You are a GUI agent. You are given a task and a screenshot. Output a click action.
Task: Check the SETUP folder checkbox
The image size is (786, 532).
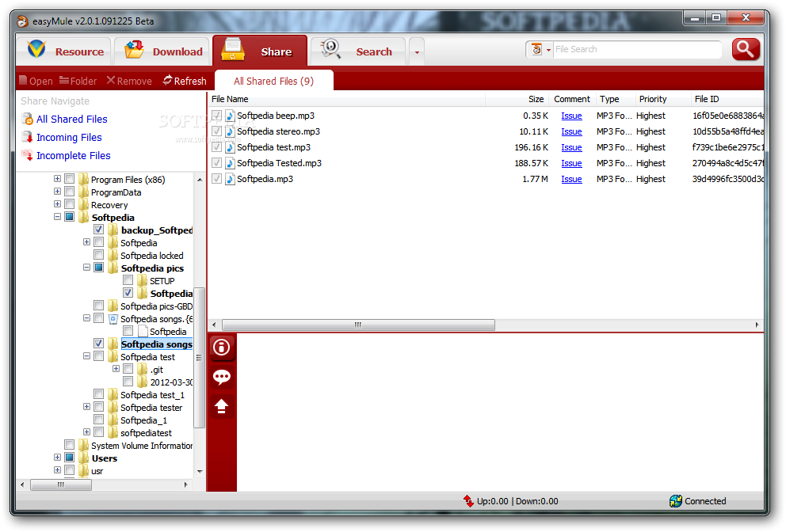click(x=128, y=280)
